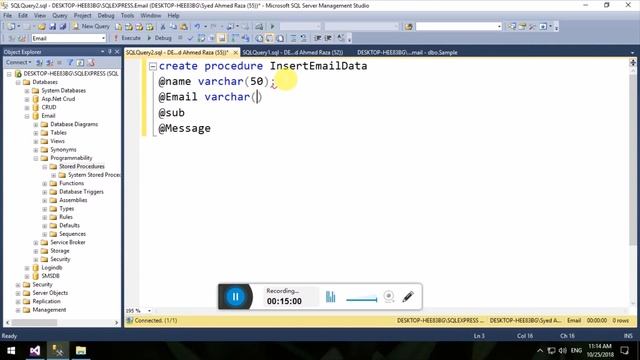Select the Views folder
Image resolution: width=640 pixels, height=360 pixels.
coord(58,141)
